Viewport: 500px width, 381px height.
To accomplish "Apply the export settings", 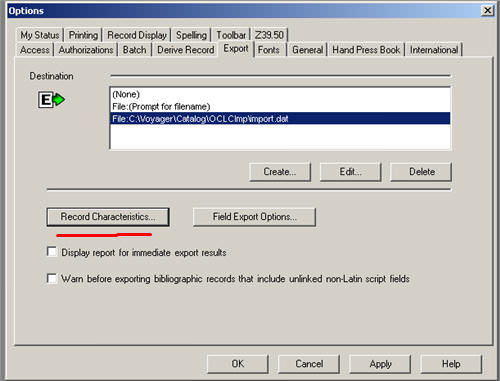I will [x=380, y=364].
